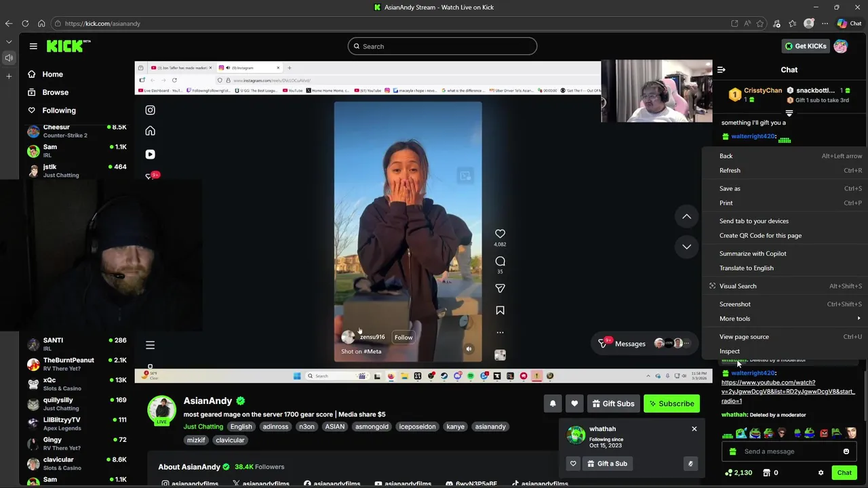Viewport: 868px width, 488px height.
Task: Add page to favorites star icon
Action: point(760,24)
